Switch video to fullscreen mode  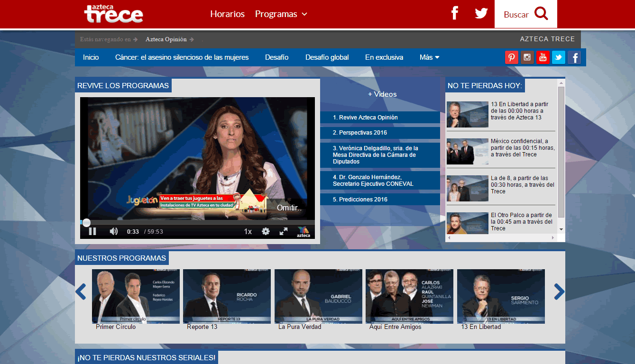(284, 231)
